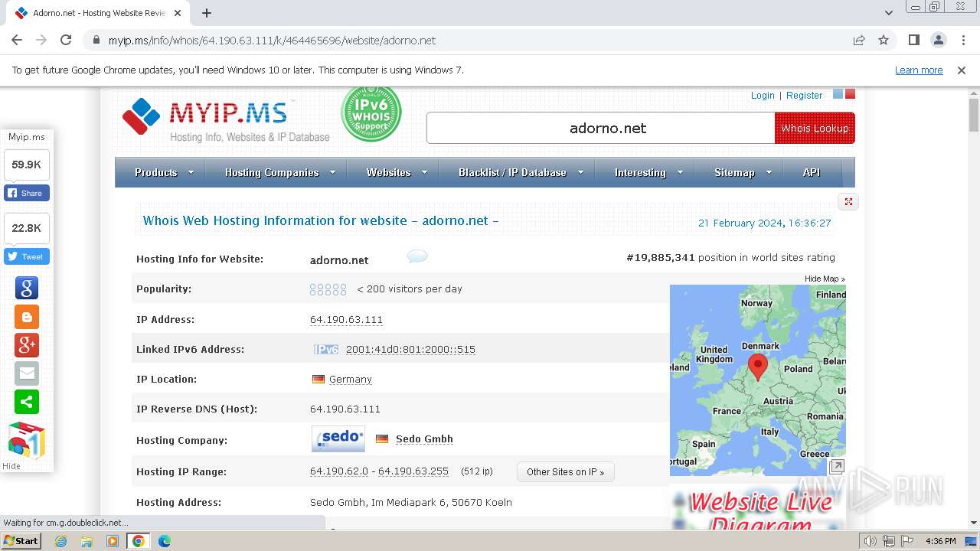The width and height of the screenshot is (980, 551).
Task: Dismiss the Chrome update notification bar
Action: 962,70
